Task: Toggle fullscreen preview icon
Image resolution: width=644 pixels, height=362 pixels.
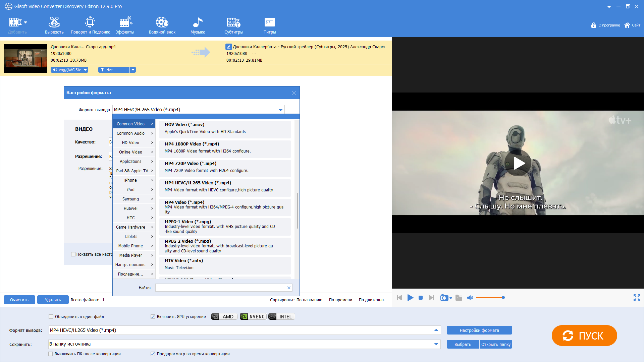Action: pos(637,298)
